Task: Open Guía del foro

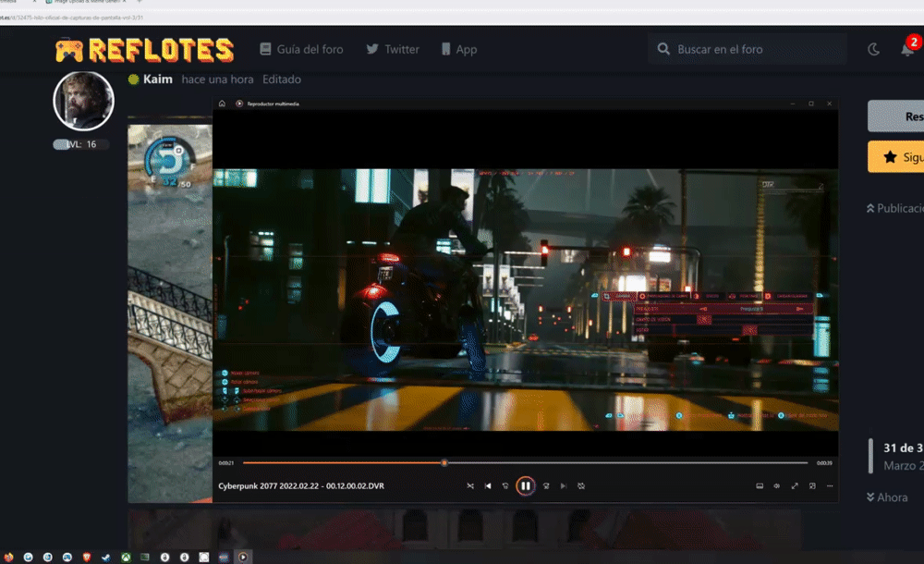Action: (x=301, y=50)
